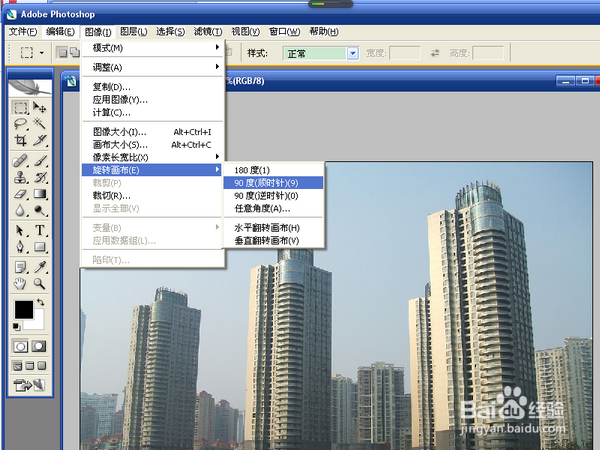Open the 选择(S) menu
This screenshot has height=450, width=600.
(x=170, y=32)
